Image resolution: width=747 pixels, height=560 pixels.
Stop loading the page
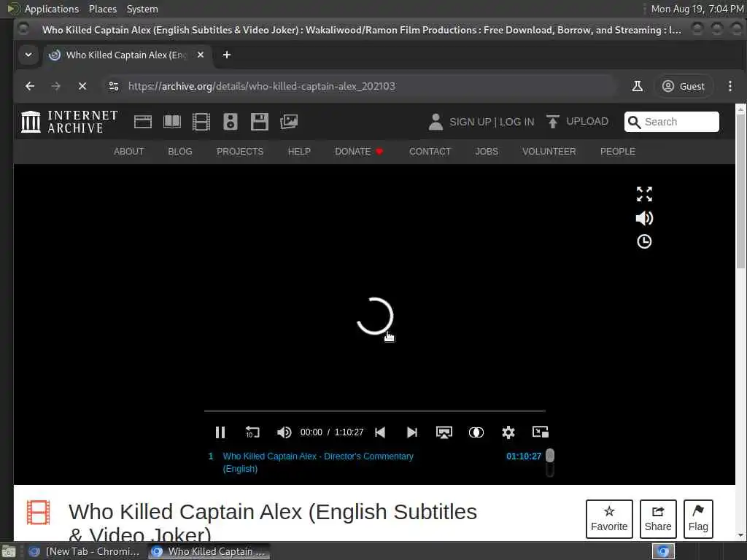(x=82, y=86)
